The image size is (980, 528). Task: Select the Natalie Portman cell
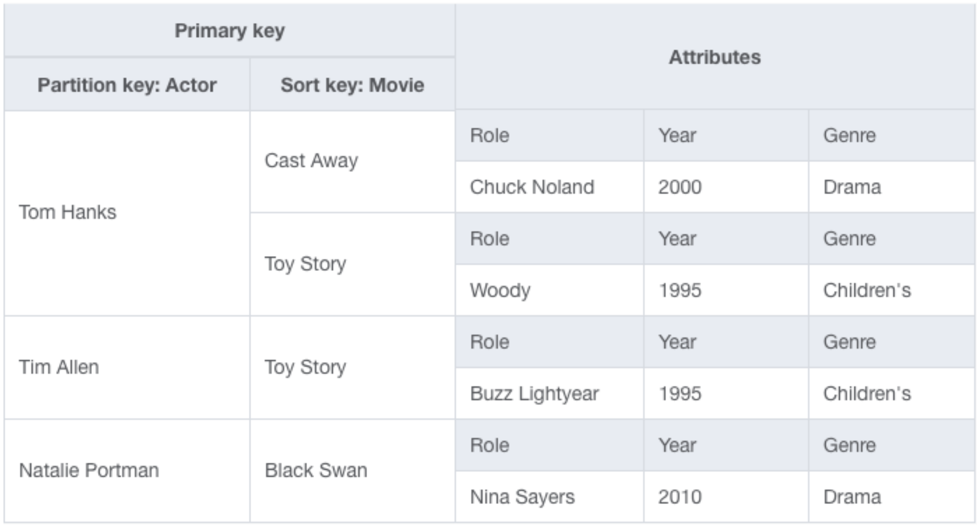(x=127, y=471)
